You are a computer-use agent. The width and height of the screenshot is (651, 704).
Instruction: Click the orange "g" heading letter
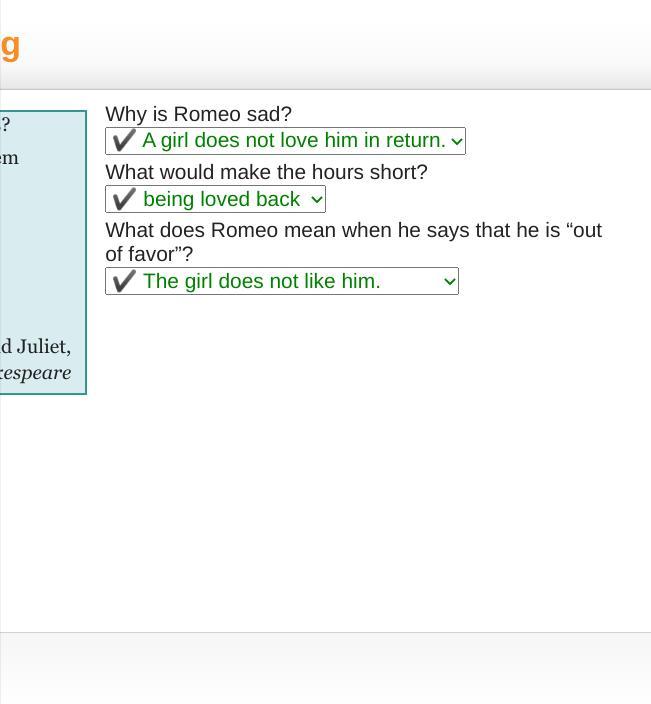pos(10,47)
